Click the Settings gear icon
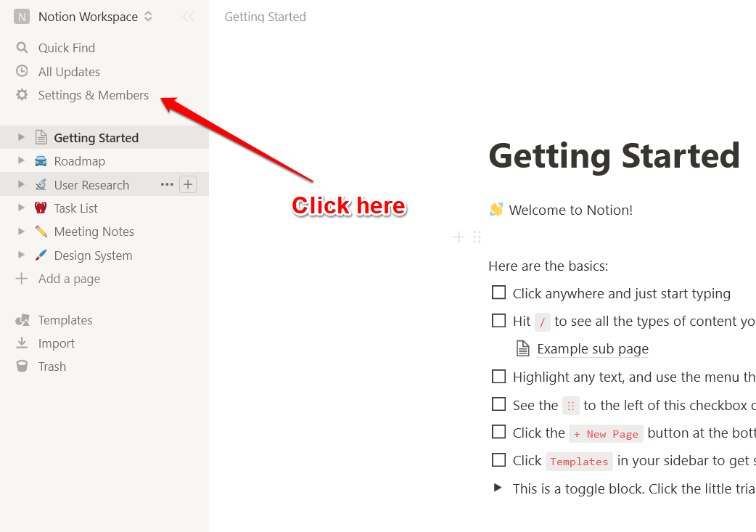The height and width of the screenshot is (532, 756). pos(22,94)
